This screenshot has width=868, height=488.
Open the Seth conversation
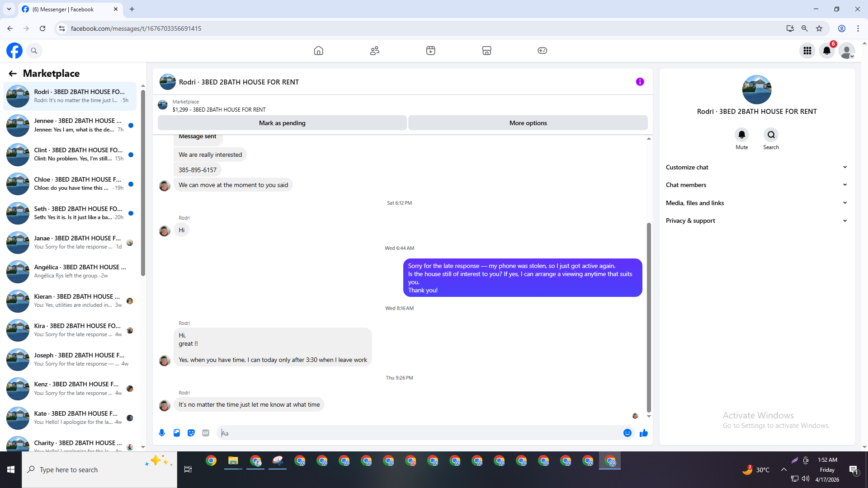[x=70, y=213]
